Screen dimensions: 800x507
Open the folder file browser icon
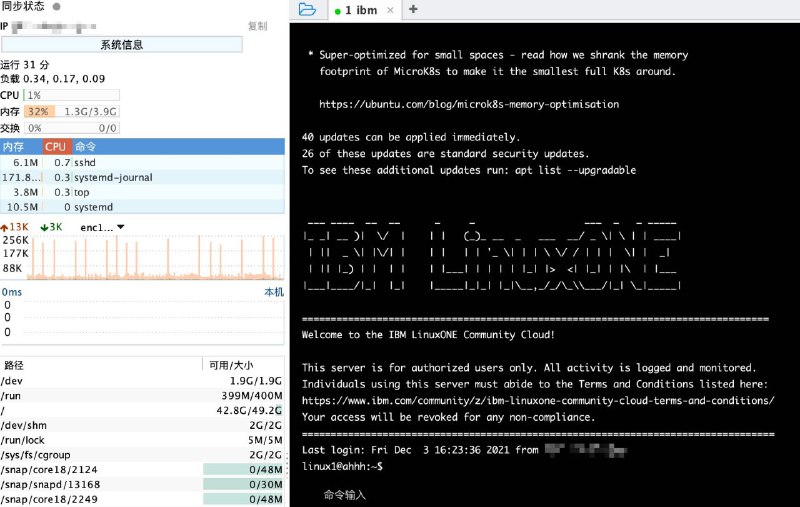pos(307,9)
